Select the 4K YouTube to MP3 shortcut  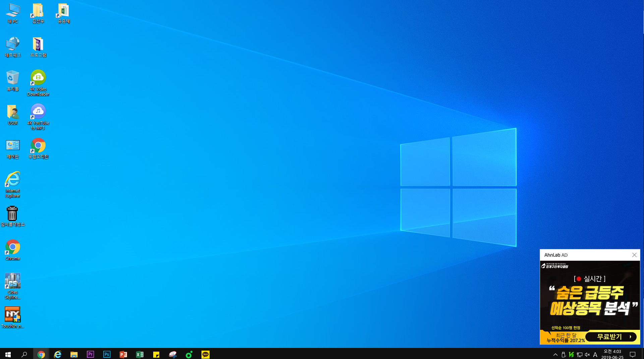tap(38, 117)
